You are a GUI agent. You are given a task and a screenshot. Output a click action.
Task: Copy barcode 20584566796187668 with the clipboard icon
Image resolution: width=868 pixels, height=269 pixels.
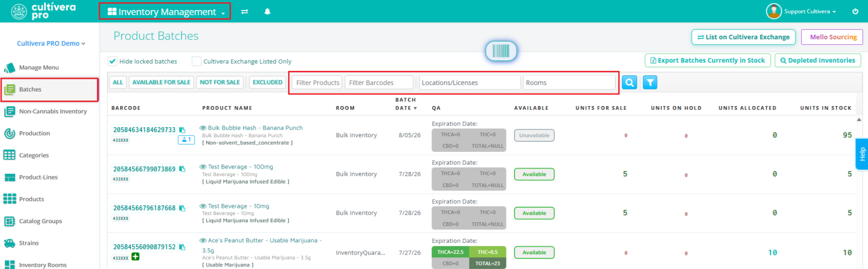tap(182, 208)
